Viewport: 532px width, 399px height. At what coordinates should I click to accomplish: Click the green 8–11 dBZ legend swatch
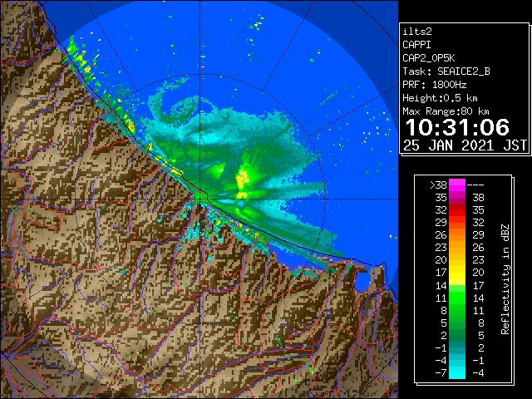click(457, 310)
